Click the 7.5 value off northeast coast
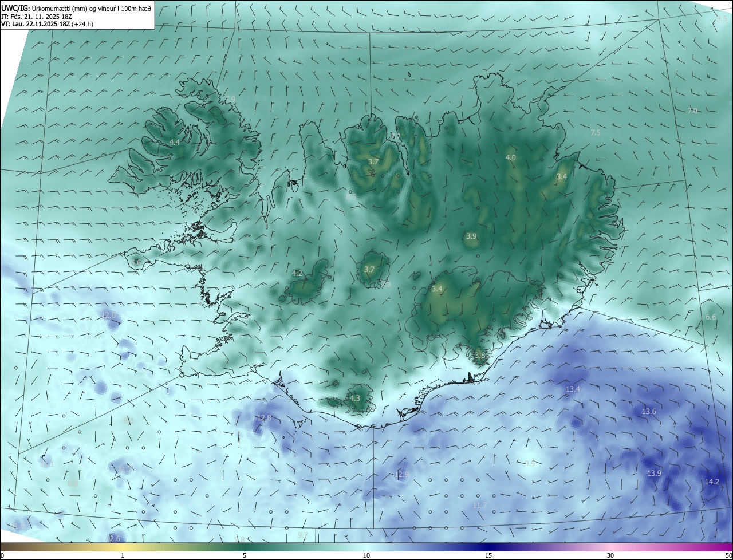Viewport: 733px width, 560px height. click(596, 133)
